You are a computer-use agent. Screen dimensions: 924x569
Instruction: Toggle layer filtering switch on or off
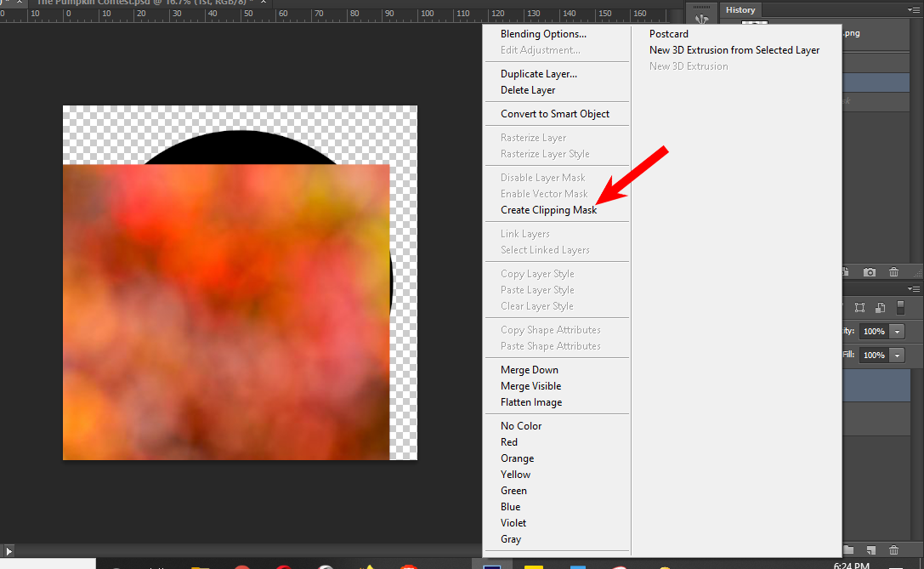900,307
